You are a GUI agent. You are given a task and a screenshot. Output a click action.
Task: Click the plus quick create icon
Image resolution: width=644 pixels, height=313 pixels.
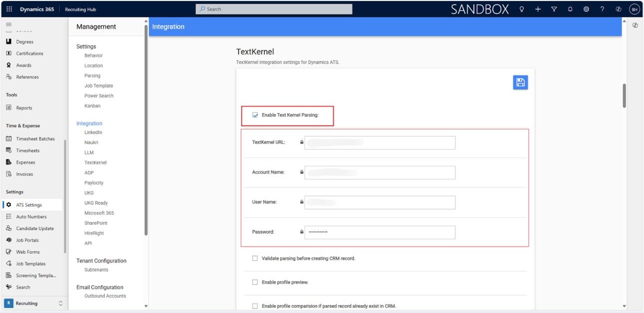click(538, 9)
